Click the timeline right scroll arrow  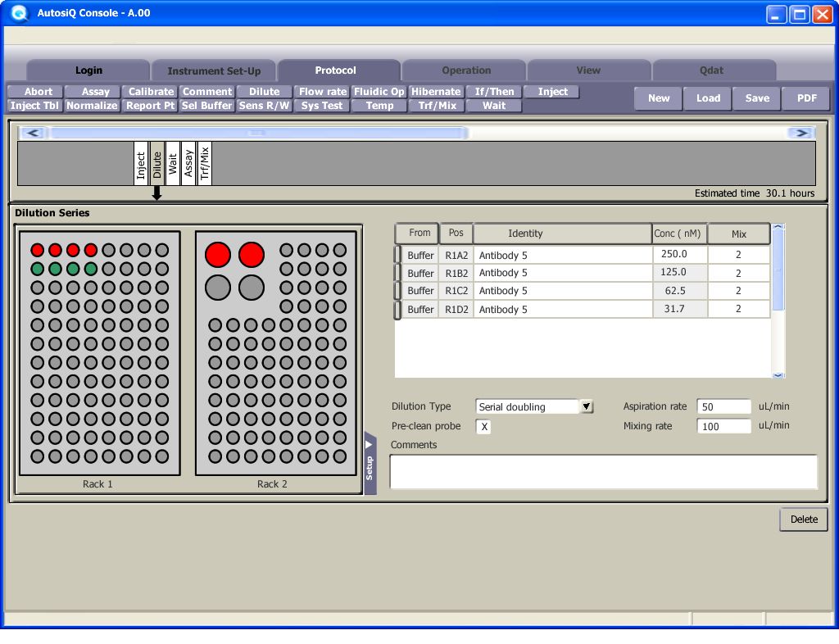[x=801, y=133]
